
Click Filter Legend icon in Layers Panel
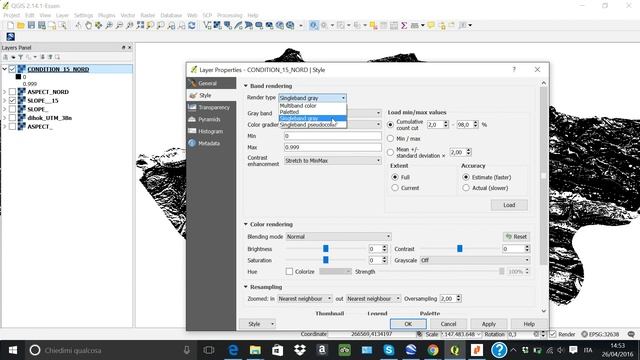20,57
